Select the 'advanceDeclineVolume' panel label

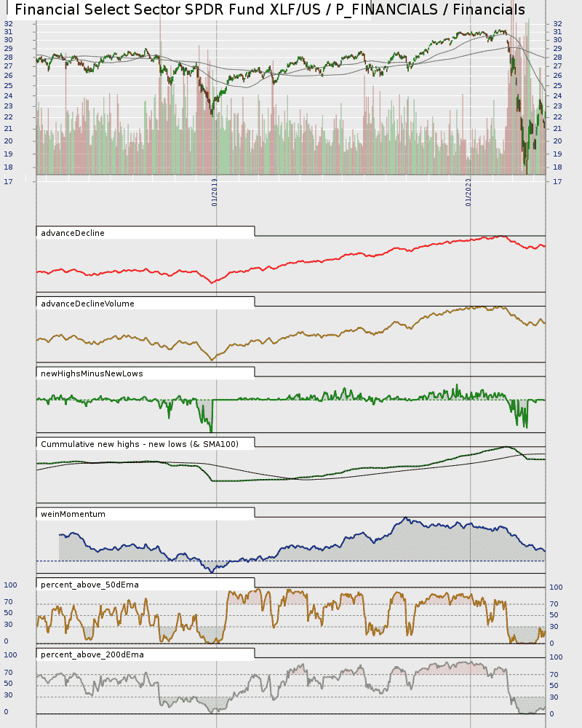point(88,304)
